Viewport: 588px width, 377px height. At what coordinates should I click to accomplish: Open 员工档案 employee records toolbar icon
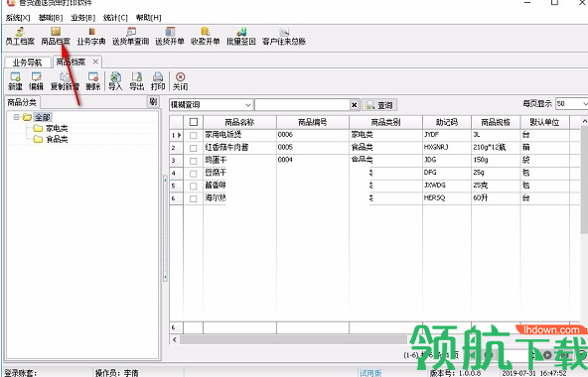(20, 37)
